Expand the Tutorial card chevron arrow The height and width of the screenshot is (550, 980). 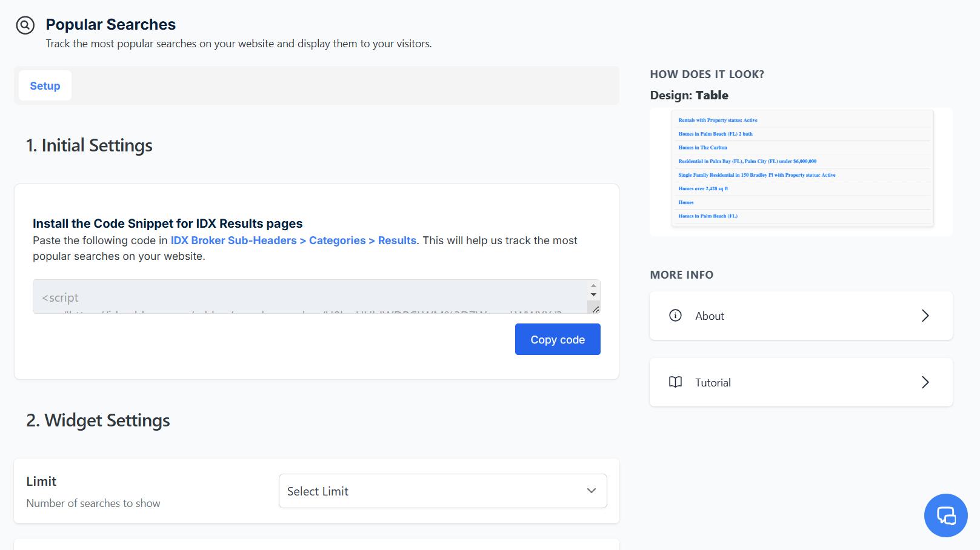[x=925, y=382]
